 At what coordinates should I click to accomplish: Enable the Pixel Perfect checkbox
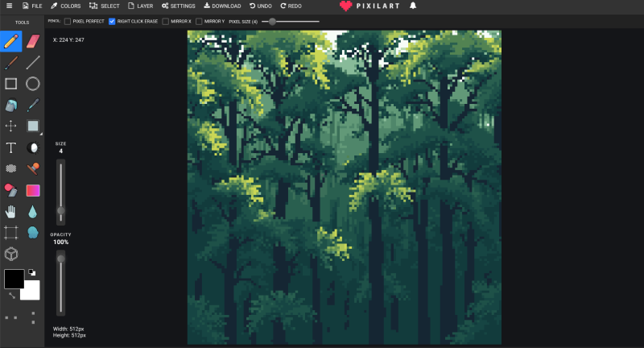[x=68, y=21]
